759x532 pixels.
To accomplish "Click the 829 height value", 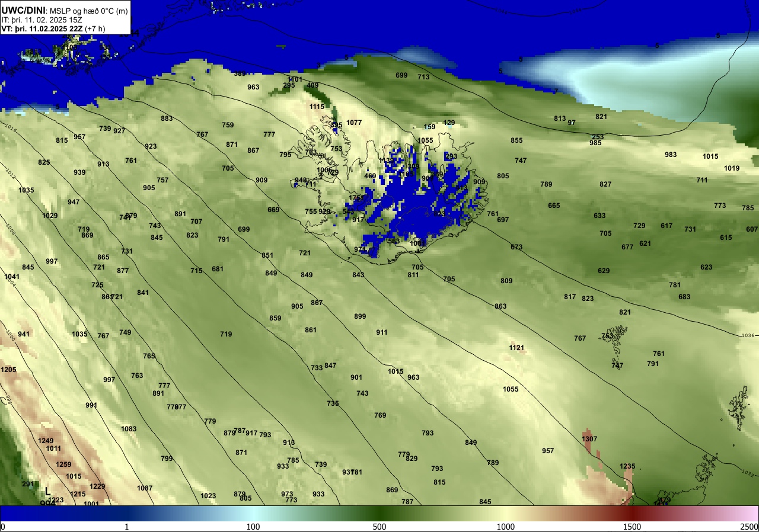I will 412,459.
